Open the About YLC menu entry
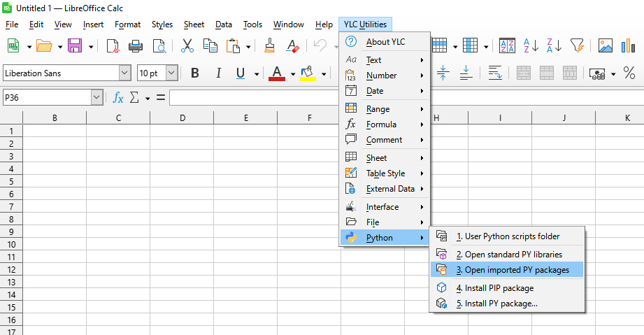 [x=385, y=42]
